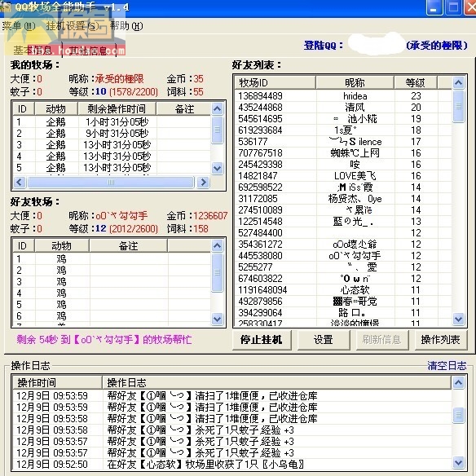This screenshot has width=476, height=476.
Task: Select friend ranch row 4 鸡
Action: [x=112, y=293]
